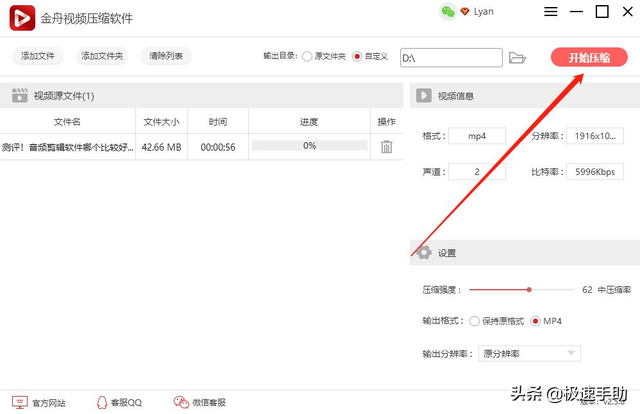Start compression with 开始压缩 button
Screen dimensions: 640x414
tap(589, 57)
